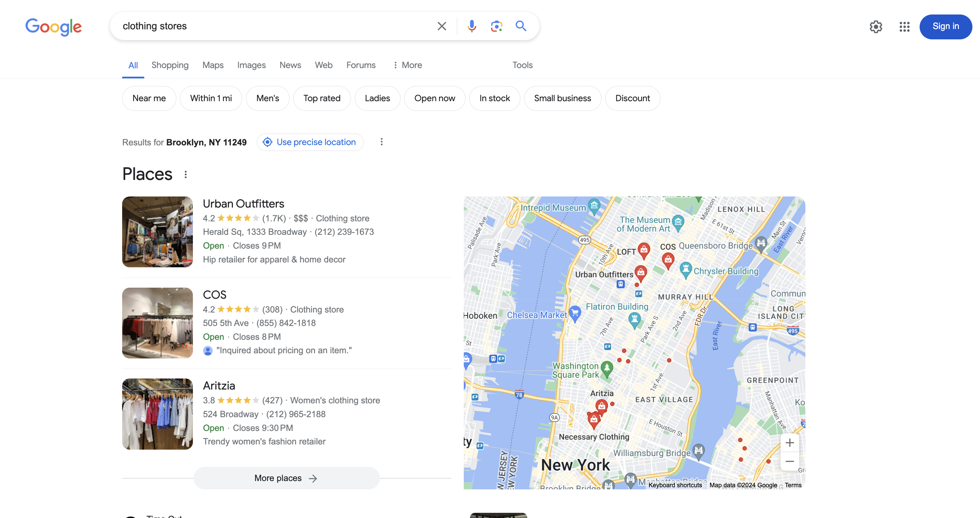Click the voice search microphone icon
The width and height of the screenshot is (980, 518).
(472, 26)
